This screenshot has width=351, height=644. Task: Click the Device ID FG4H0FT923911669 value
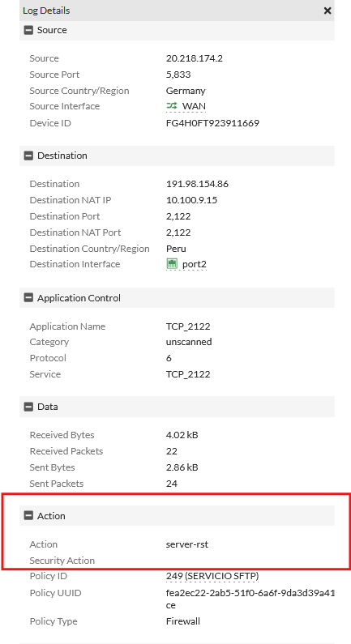click(212, 123)
